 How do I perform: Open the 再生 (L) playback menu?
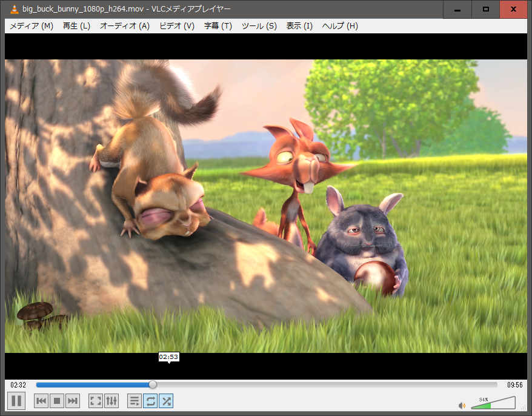[76, 26]
